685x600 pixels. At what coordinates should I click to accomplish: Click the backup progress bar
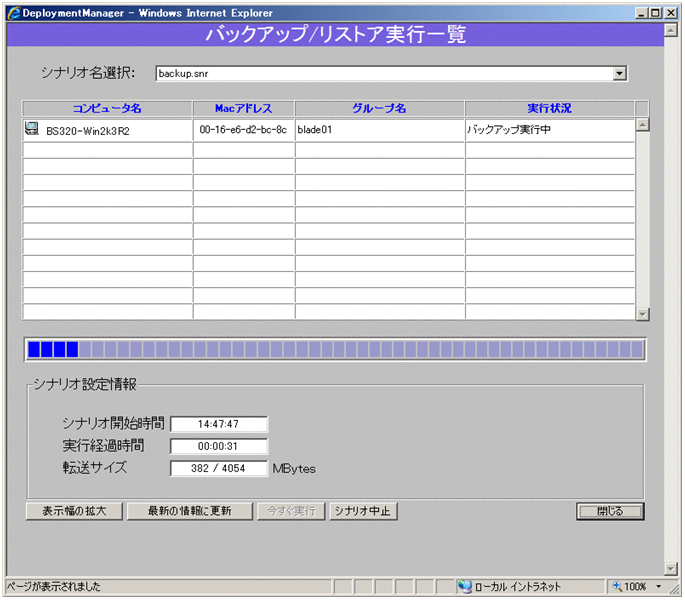[x=335, y=349]
